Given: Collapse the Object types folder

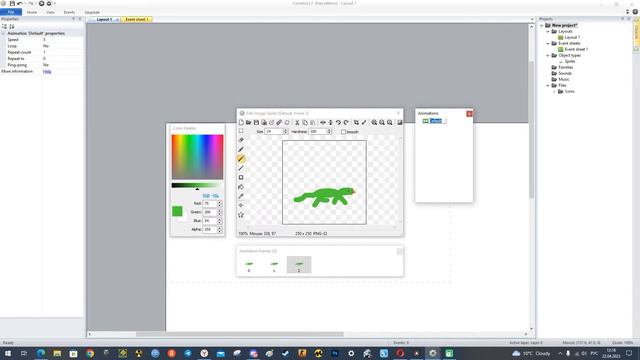Looking at the screenshot, I should pos(548,55).
